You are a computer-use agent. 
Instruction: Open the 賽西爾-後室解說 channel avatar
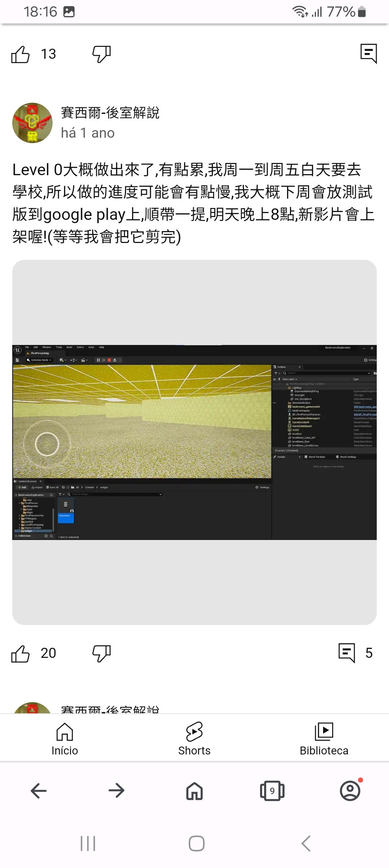coord(32,123)
